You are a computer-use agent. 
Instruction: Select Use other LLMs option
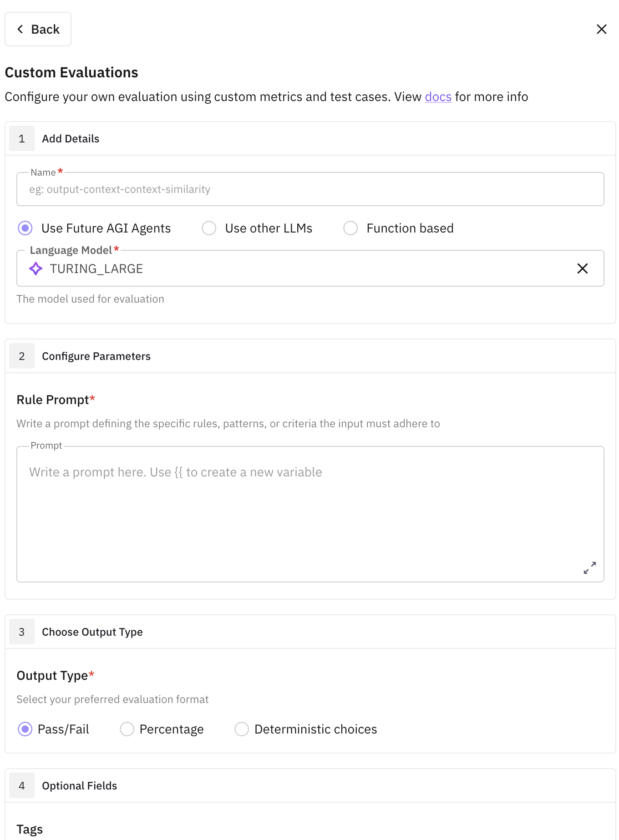(x=209, y=228)
